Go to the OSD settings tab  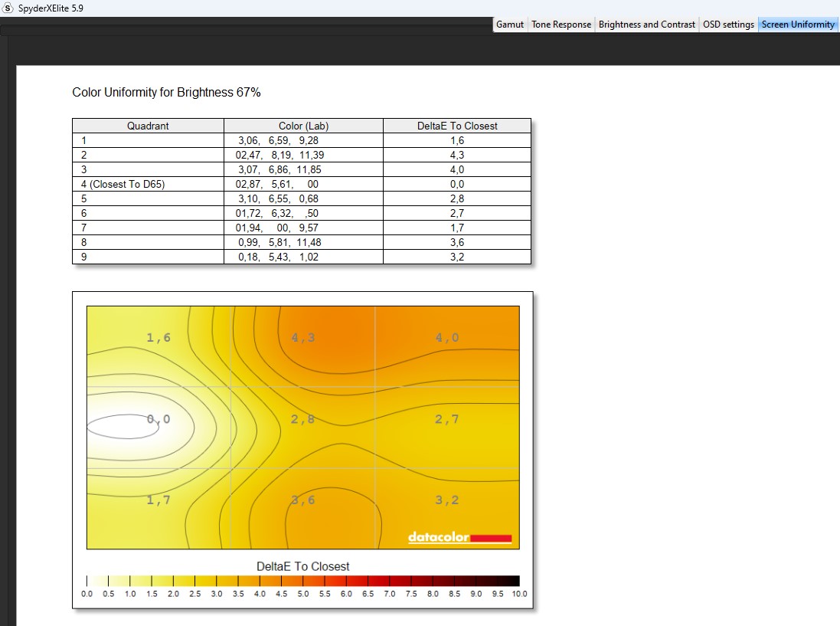coord(728,25)
